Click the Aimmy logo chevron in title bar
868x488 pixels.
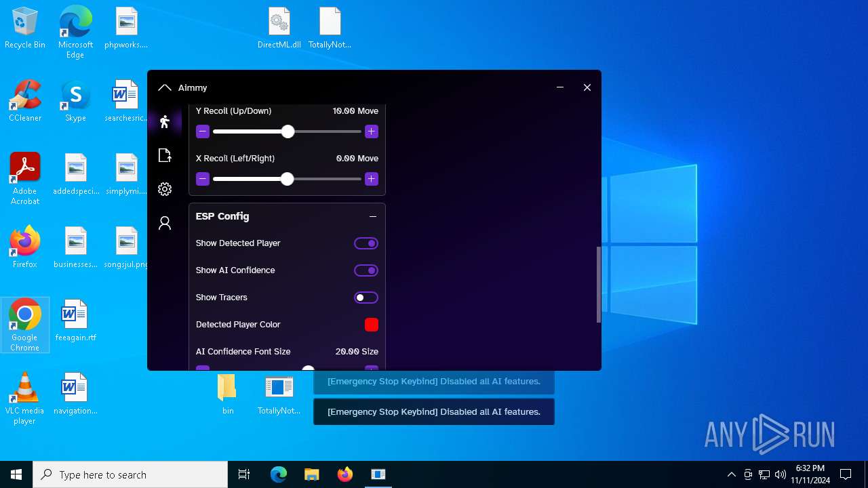(x=164, y=87)
